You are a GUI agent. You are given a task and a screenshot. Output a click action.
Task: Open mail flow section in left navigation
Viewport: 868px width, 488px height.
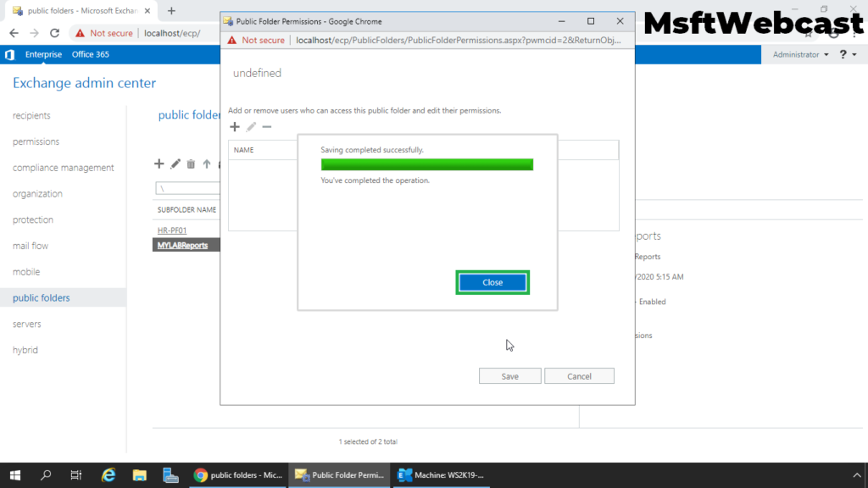click(x=31, y=246)
